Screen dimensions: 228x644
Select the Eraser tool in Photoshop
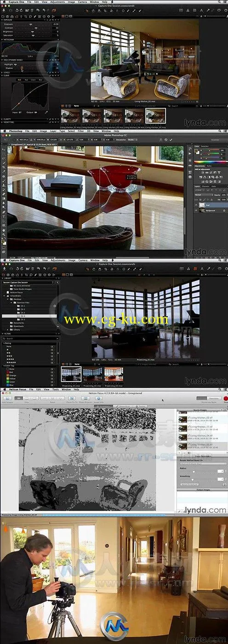coord(4,194)
